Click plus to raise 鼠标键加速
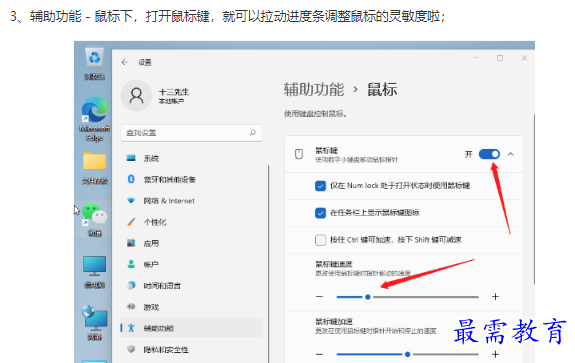 tap(495, 354)
